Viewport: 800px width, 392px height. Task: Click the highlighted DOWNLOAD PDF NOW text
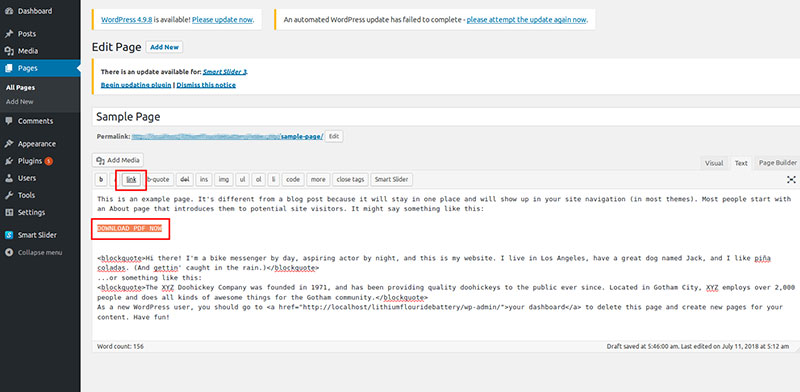click(130, 229)
